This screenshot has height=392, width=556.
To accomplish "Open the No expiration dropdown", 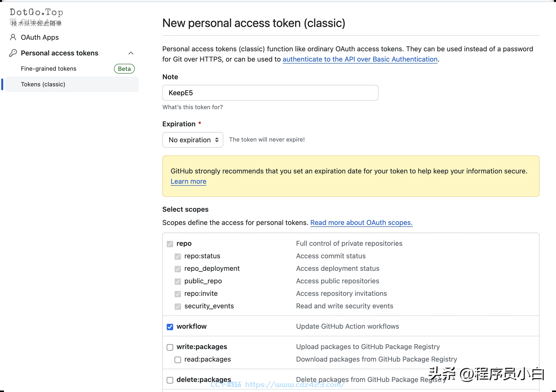I will (193, 140).
